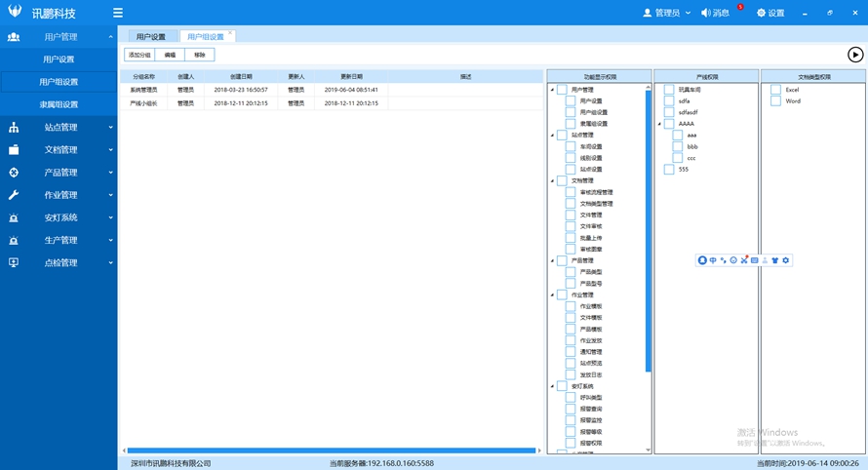Check the 555 line checkbox
This screenshot has height=470, width=868.
coord(669,170)
